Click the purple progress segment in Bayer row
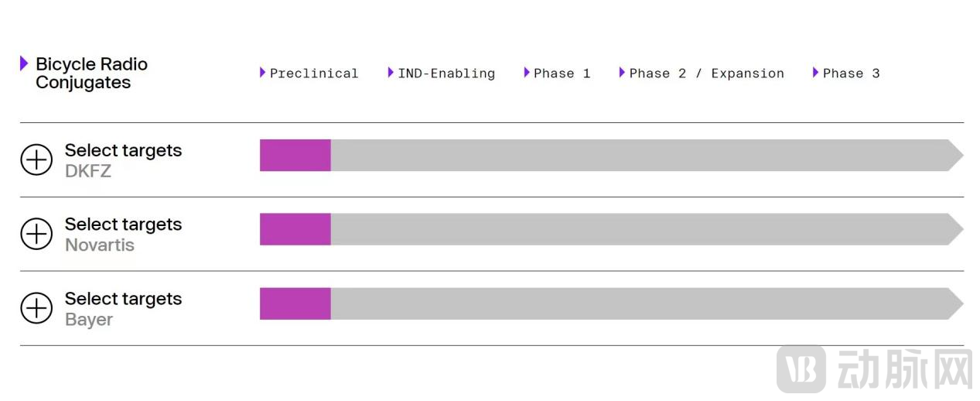 [295, 303]
